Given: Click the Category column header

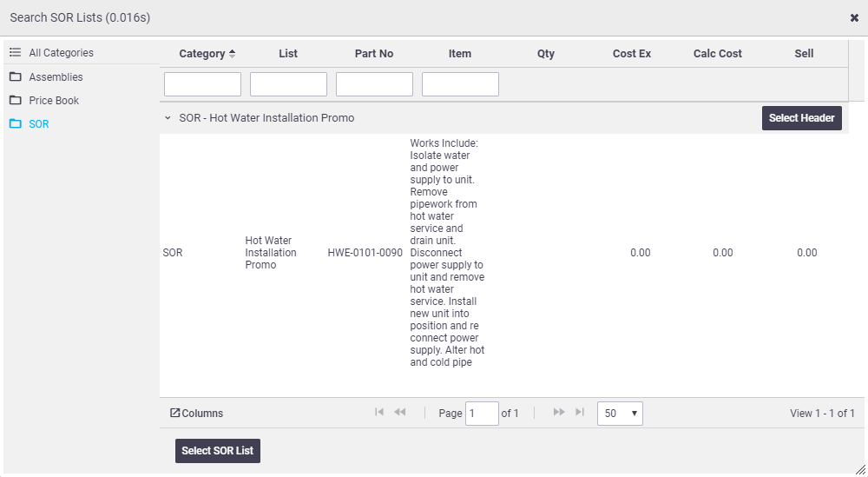Looking at the screenshot, I should [202, 54].
